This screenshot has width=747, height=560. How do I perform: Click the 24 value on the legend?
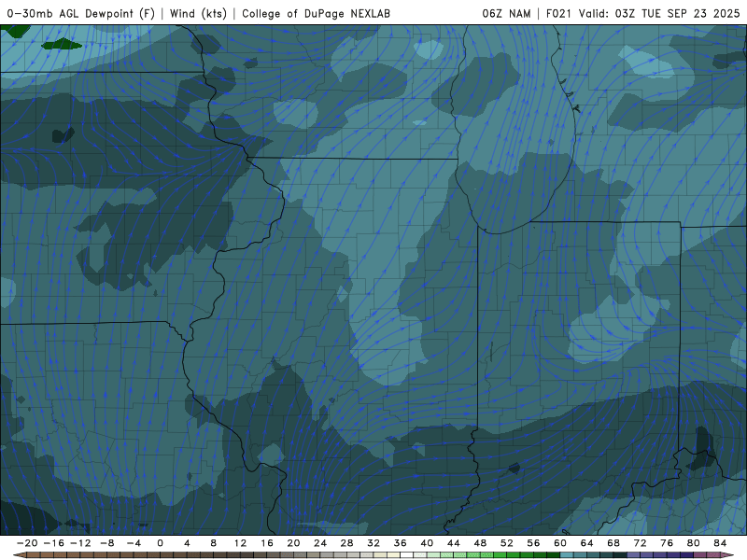320,543
